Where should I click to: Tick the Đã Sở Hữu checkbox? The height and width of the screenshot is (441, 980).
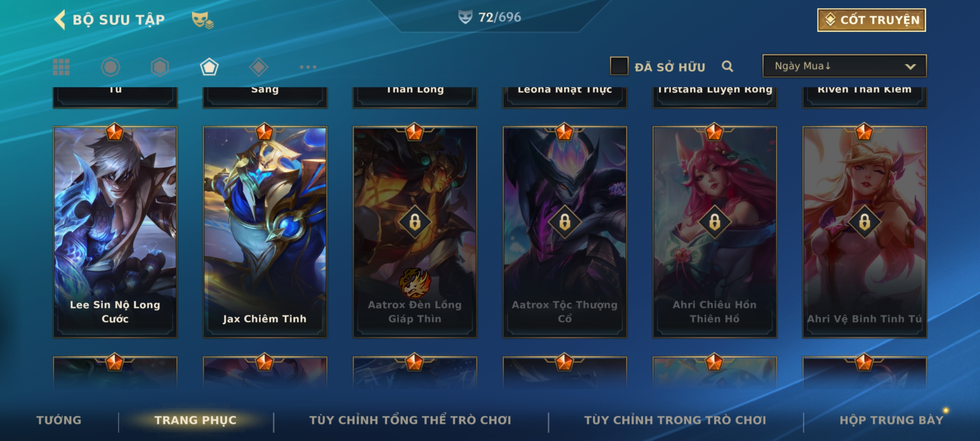point(619,66)
